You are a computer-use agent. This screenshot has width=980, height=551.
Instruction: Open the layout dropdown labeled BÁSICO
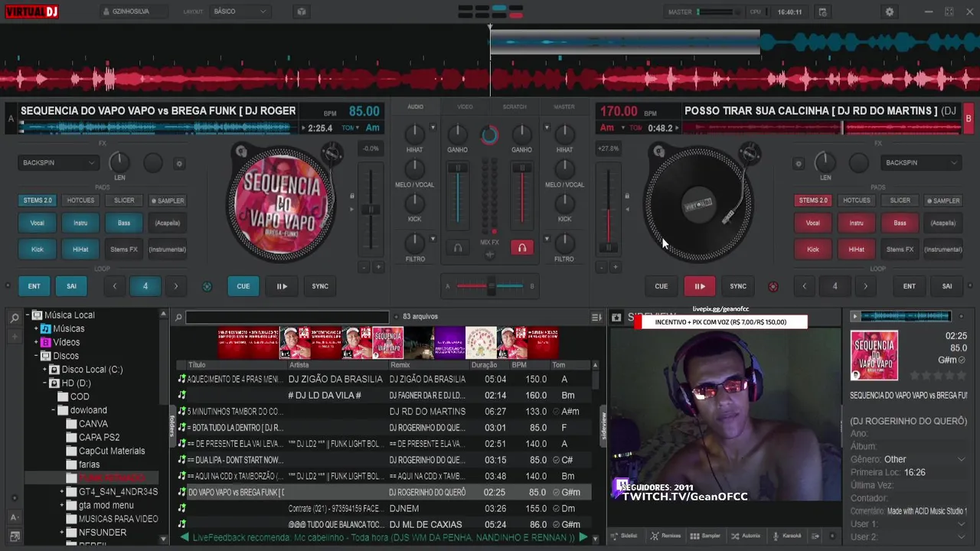[240, 11]
